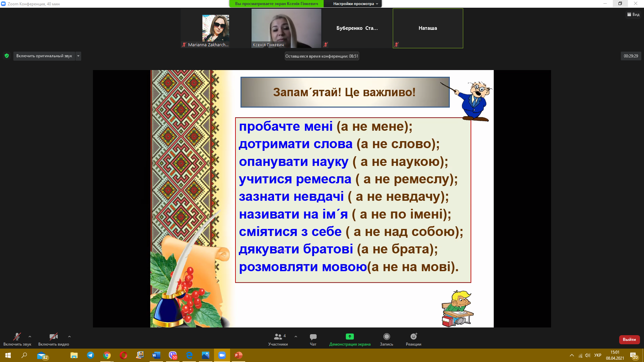
Task: Start screen sharing with the green Share icon
Action: pyautogui.click(x=350, y=337)
